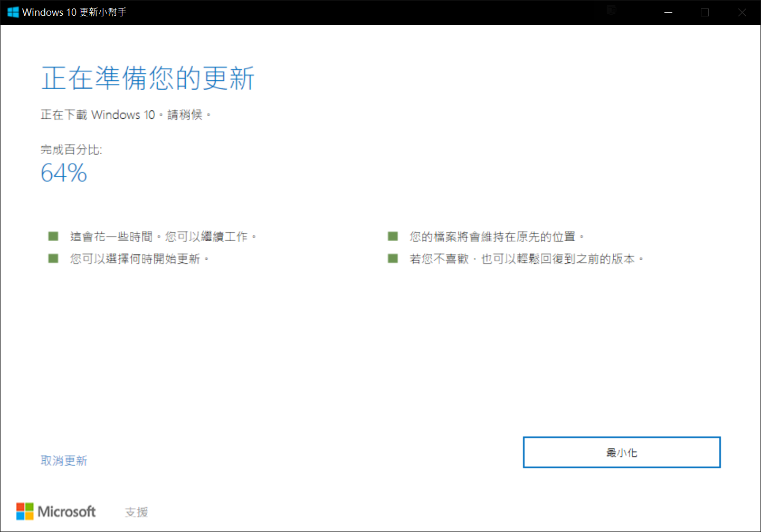Click green bullet beside 這會花一些時間
The height and width of the screenshot is (532, 761).
click(53, 236)
